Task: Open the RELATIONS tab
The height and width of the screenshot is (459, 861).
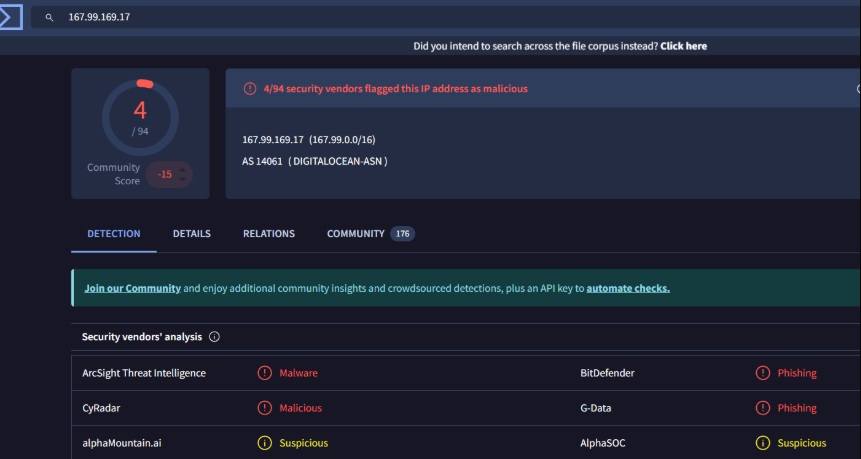Action: pyautogui.click(x=269, y=234)
